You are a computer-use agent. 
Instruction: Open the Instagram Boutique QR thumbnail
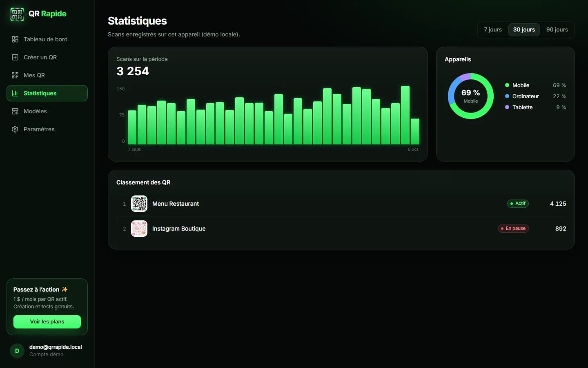tap(139, 229)
